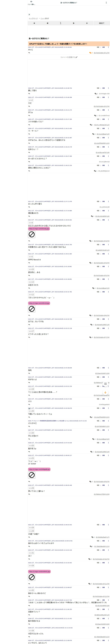The height and width of the screenshot is (644, 110).
Task: Open the reply bubble next to ID:1rmBVlTmd
Action: pyautogui.click(x=96, y=116)
